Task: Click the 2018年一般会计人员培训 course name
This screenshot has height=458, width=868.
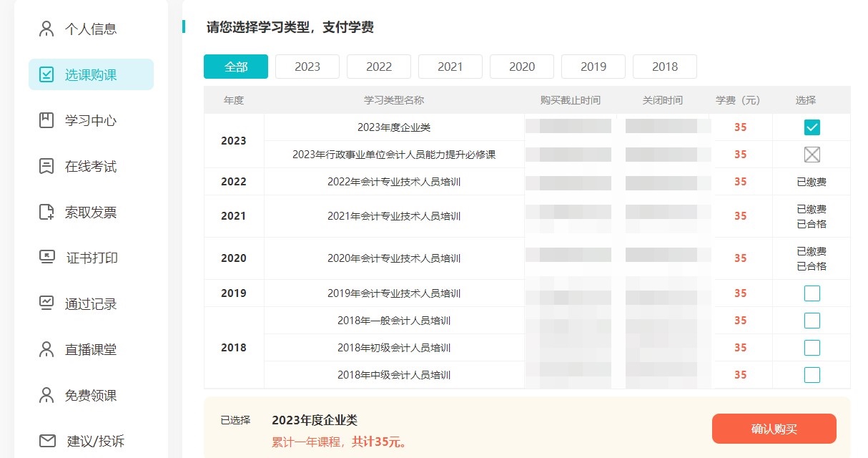Action: 394,321
